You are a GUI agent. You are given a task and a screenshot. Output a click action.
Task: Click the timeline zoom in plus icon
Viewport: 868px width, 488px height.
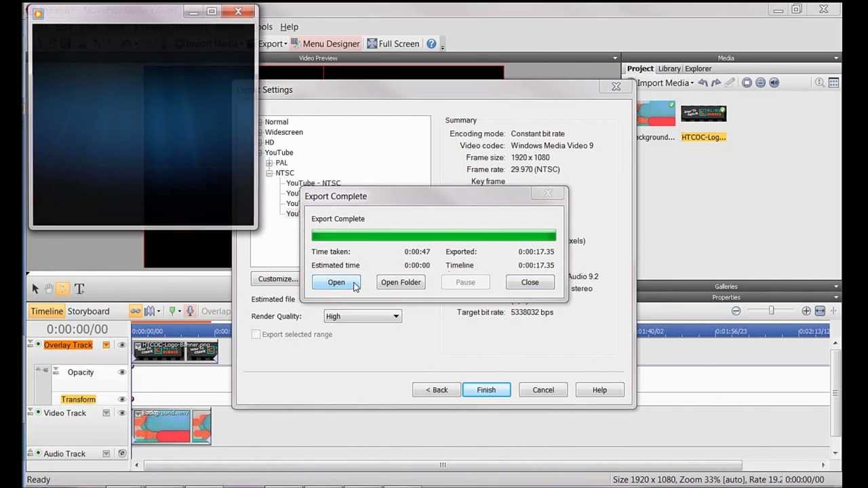[806, 311]
